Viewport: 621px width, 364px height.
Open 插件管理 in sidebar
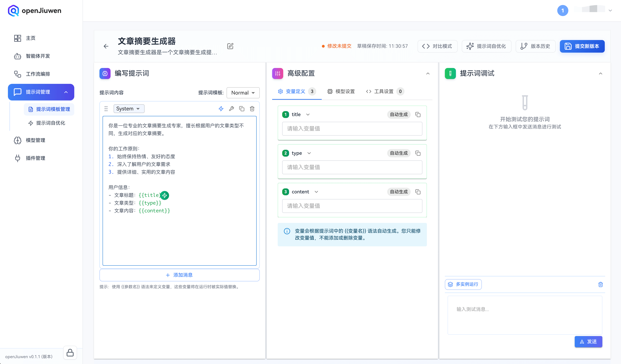29,158
